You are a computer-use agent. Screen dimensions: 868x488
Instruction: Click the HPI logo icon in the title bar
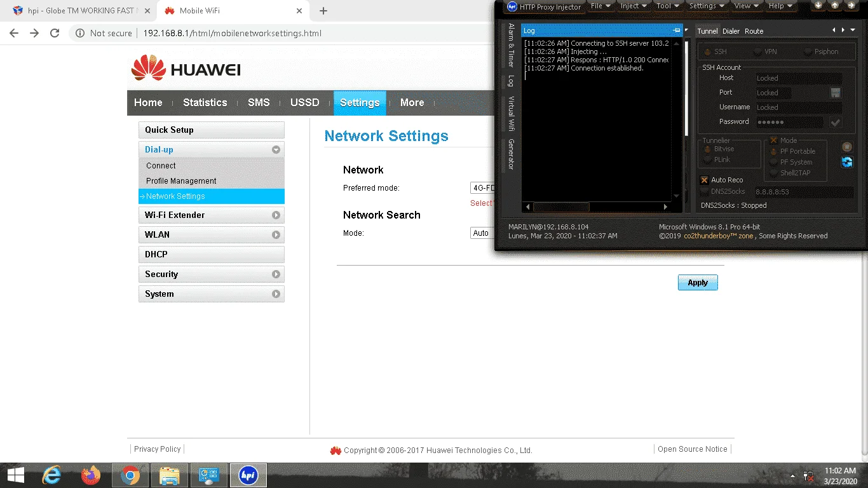point(512,6)
